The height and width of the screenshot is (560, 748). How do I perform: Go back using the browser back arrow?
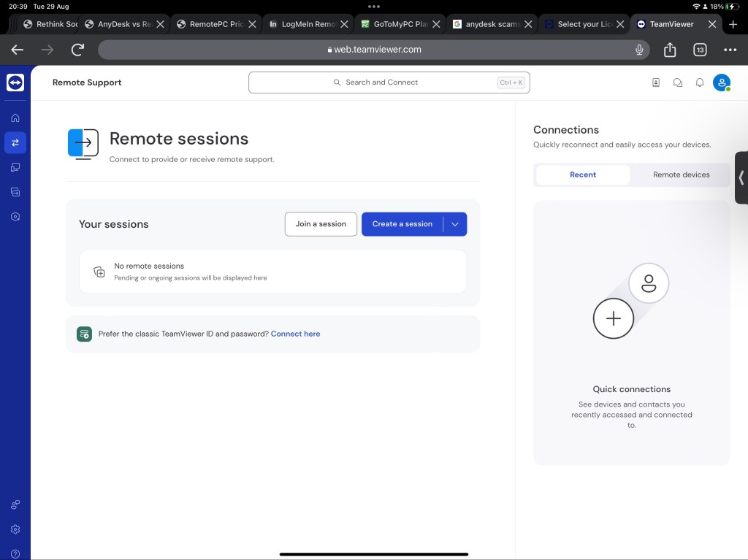(x=18, y=50)
